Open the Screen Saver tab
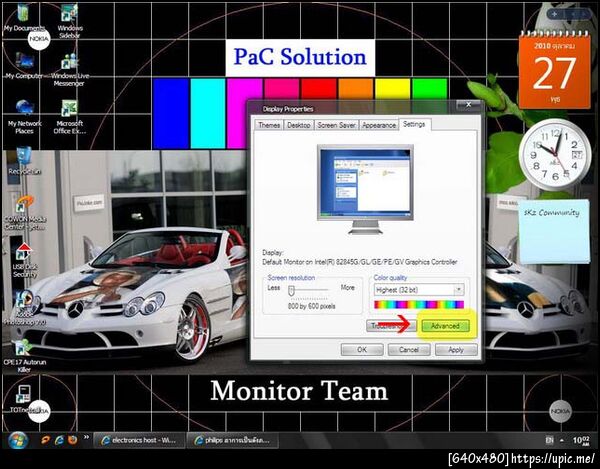 coord(336,125)
